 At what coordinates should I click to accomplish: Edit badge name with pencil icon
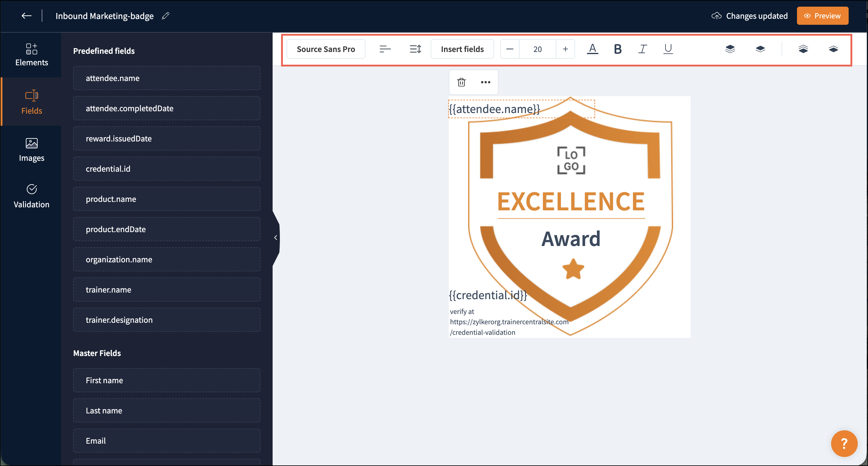point(165,16)
